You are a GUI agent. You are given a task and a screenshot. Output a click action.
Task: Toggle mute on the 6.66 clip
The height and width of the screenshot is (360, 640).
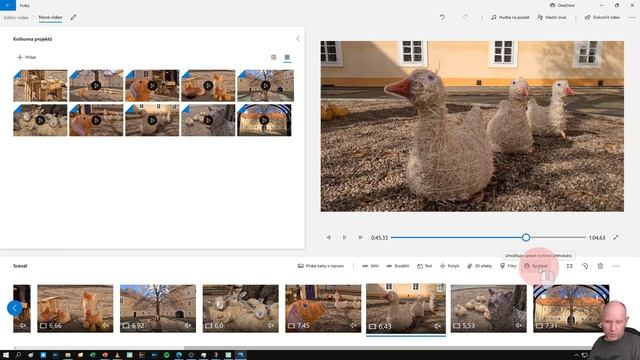pos(106,325)
